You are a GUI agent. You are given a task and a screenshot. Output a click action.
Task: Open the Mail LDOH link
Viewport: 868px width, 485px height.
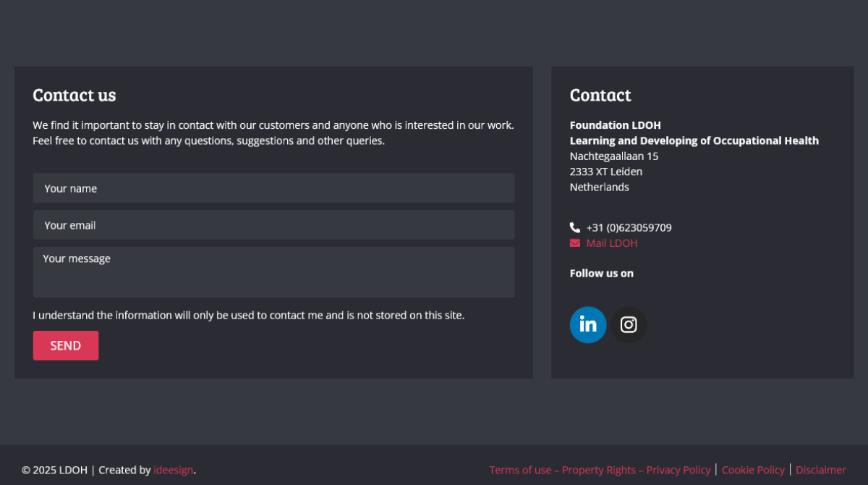612,243
